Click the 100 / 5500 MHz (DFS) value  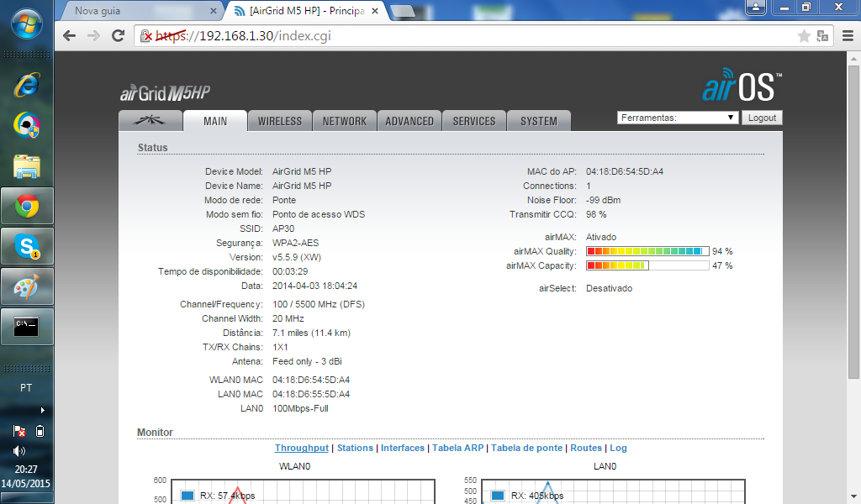click(x=319, y=304)
